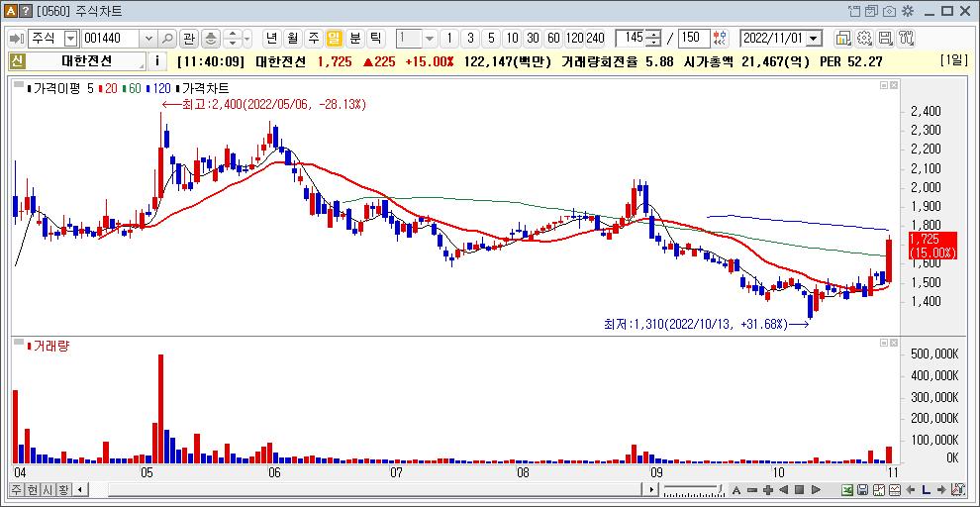980x507 pixels.
Task: Click the chart compress/expand icon after 150
Action: pos(721,39)
